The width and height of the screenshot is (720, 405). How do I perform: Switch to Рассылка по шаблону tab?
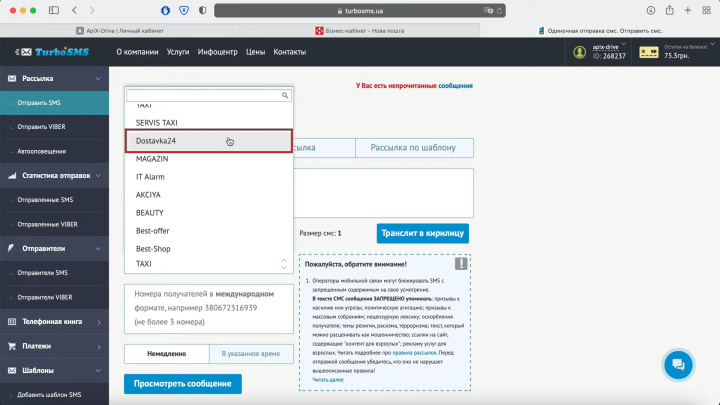click(414, 148)
